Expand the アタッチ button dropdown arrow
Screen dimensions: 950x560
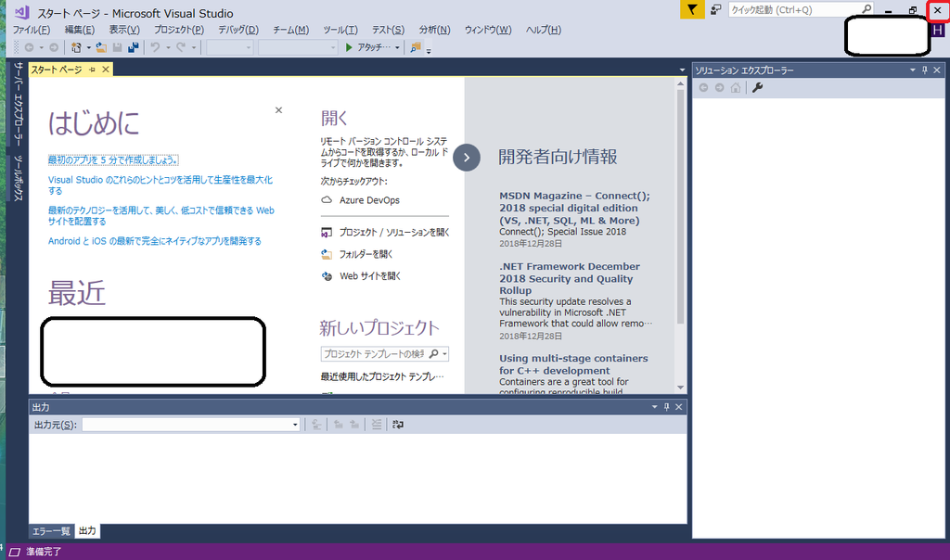pos(397,47)
